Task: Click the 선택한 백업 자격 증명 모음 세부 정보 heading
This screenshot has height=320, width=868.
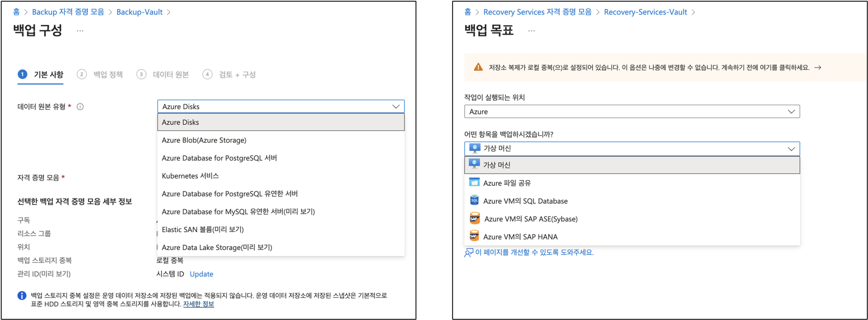Action: 74,201
